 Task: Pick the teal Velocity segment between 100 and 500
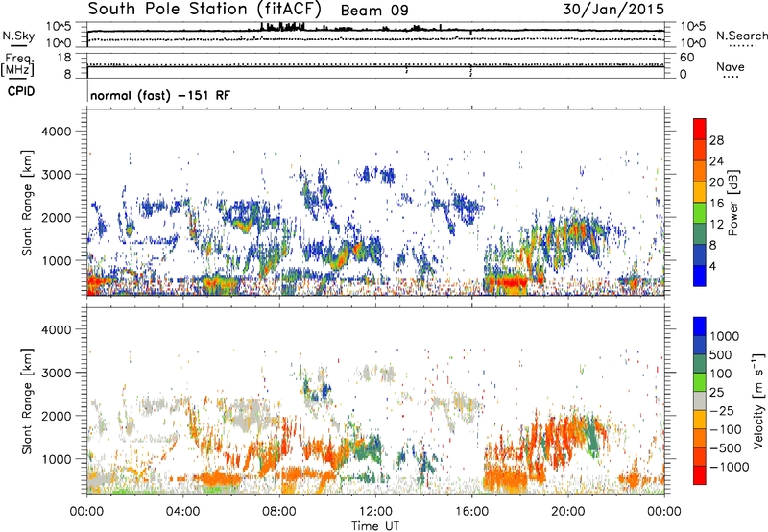pos(700,364)
